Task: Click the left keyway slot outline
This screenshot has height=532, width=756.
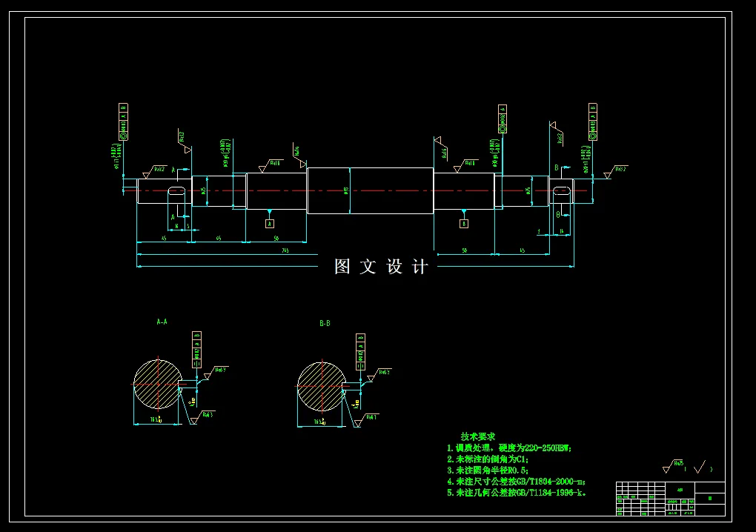Action: 176,191
